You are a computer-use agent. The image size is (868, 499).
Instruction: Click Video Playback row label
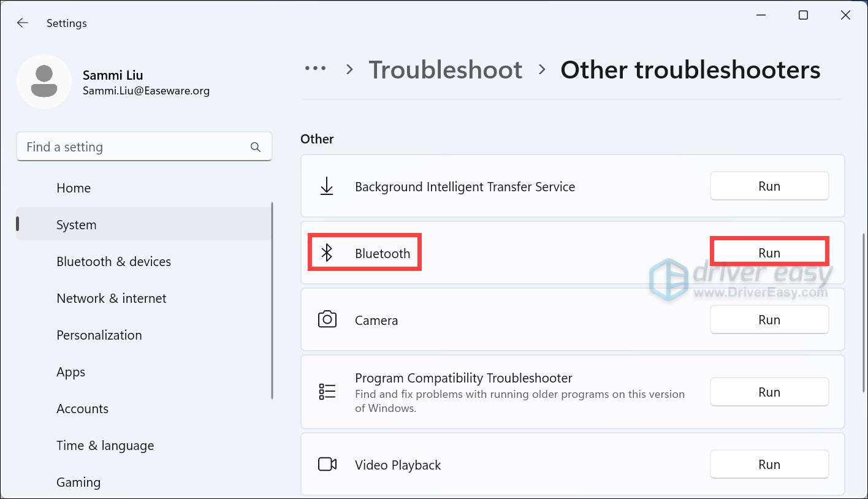tap(398, 465)
